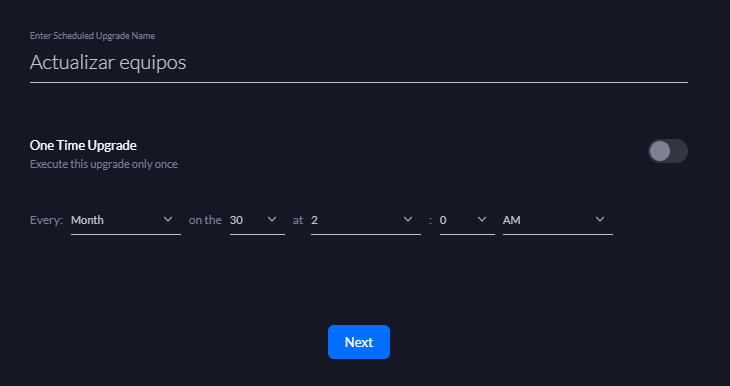Open the Month frequency dropdown
730x386 pixels.
[x=126, y=220]
